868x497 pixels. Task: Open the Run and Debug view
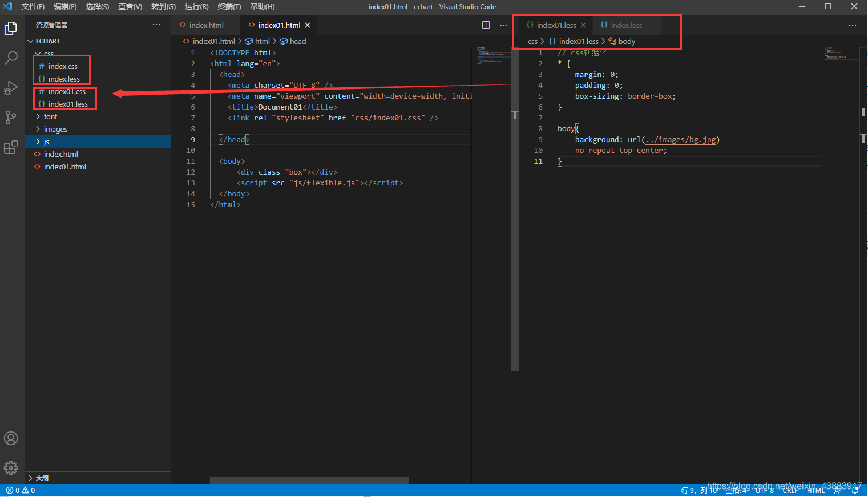pos(11,88)
